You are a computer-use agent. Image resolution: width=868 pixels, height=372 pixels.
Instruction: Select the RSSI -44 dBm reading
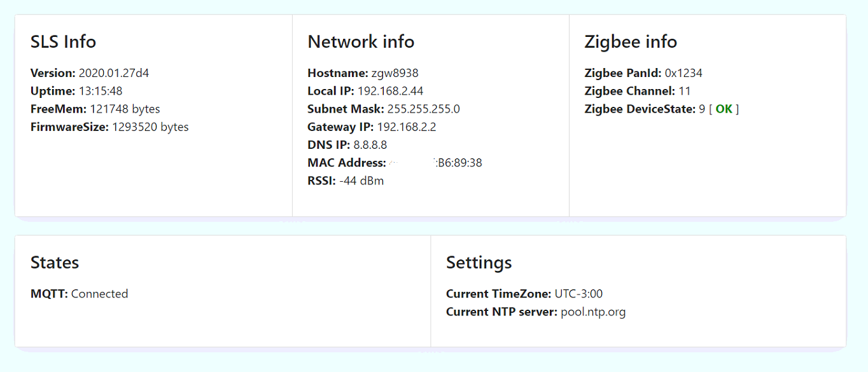[x=361, y=181]
